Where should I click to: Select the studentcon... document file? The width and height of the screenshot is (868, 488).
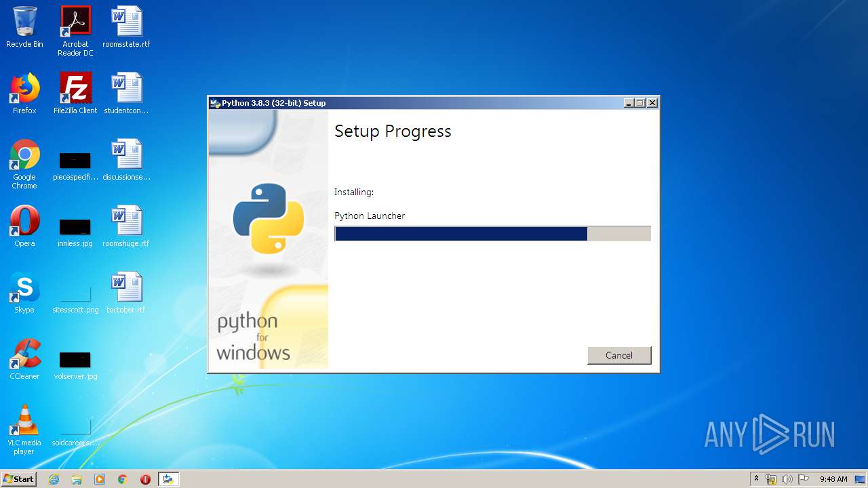coord(126,94)
